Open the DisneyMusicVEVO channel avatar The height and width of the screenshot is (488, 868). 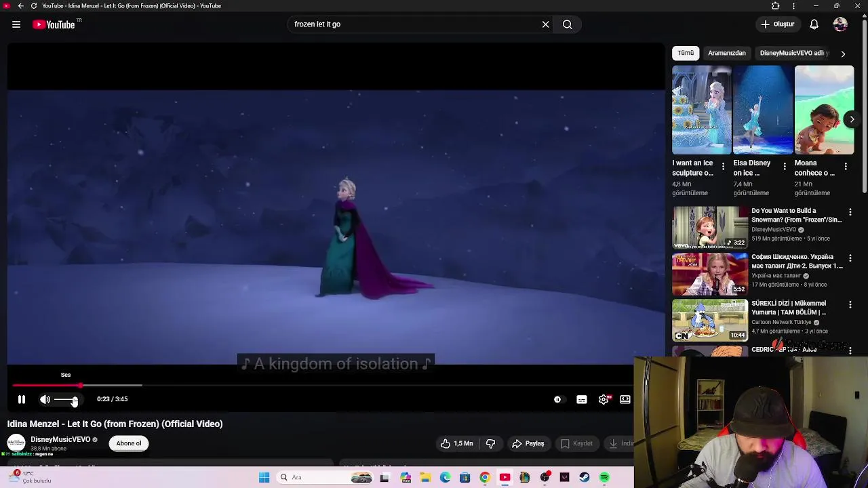point(16,443)
